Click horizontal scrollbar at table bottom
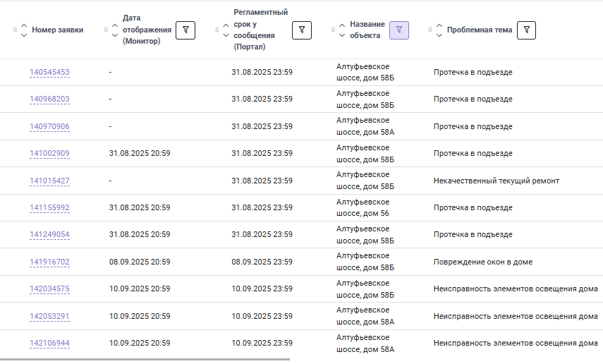The width and height of the screenshot is (603, 364). (x=145, y=359)
